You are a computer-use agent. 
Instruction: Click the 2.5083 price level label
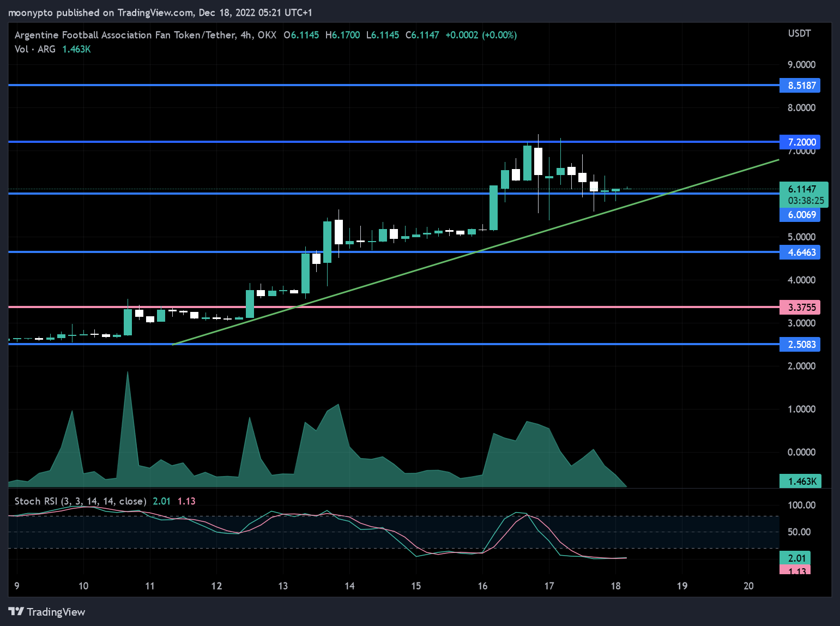[x=800, y=344]
